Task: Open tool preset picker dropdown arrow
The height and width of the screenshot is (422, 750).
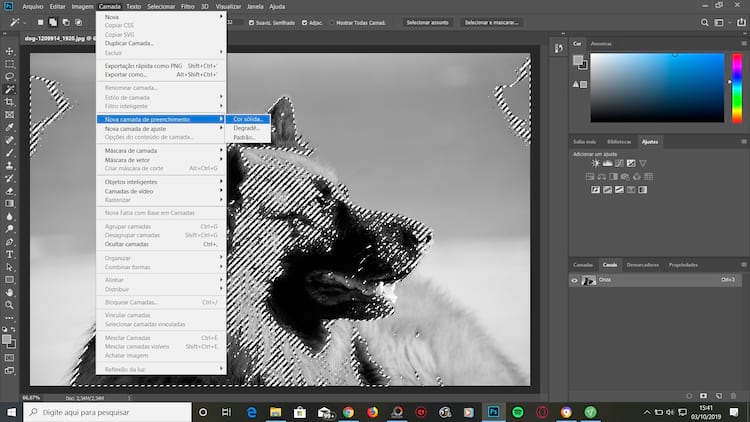Action: [24, 22]
